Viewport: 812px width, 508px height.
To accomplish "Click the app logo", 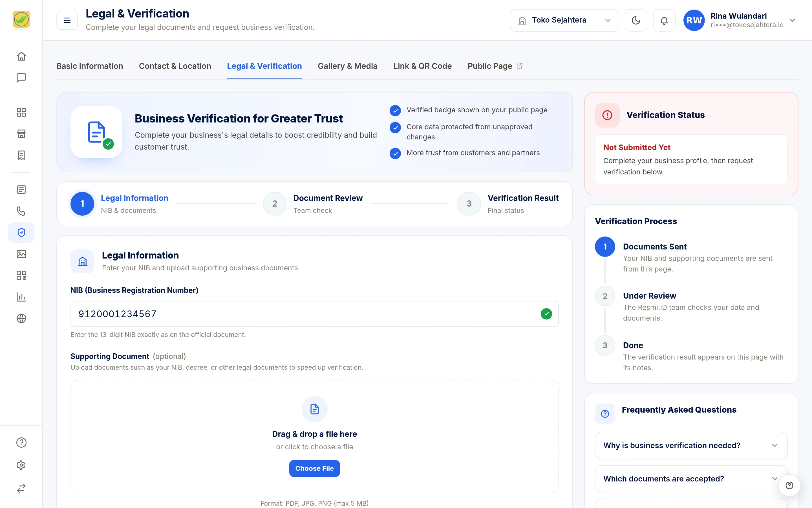I will point(21,19).
